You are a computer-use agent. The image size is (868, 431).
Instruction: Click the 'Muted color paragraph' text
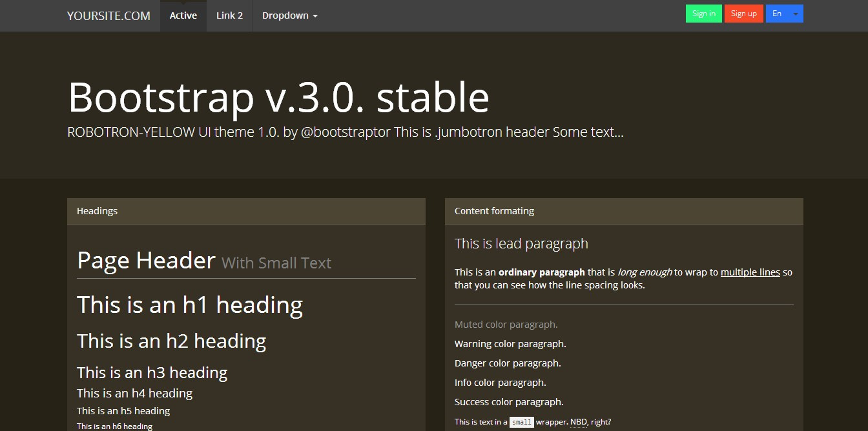(x=506, y=325)
